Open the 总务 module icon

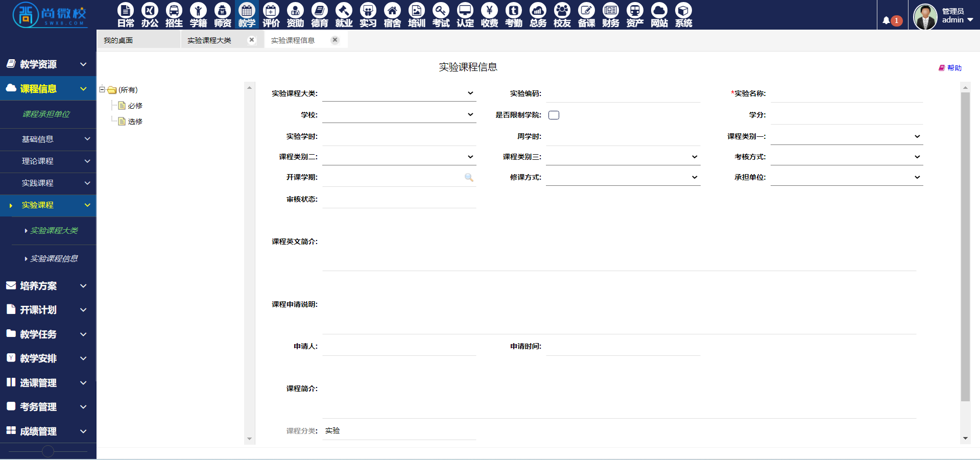click(538, 15)
